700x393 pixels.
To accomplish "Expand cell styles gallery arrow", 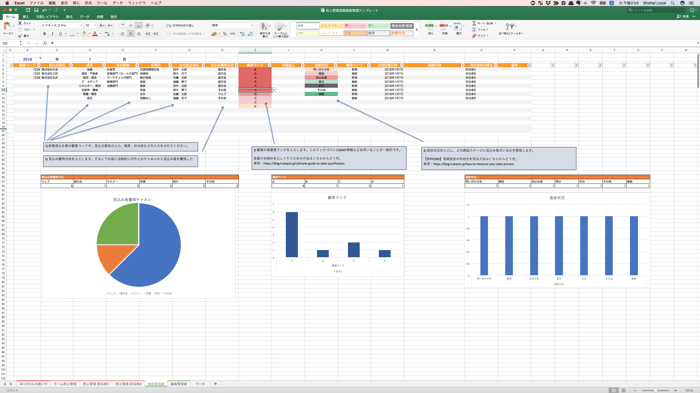I will tap(417, 29).
